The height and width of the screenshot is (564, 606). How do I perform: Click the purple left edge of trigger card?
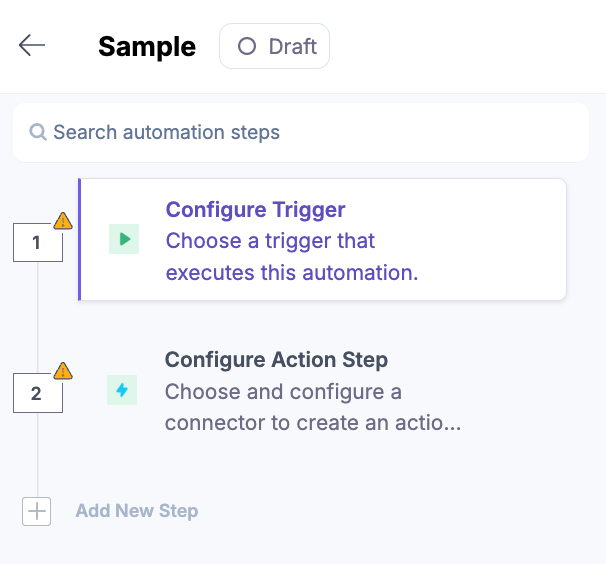tap(79, 240)
